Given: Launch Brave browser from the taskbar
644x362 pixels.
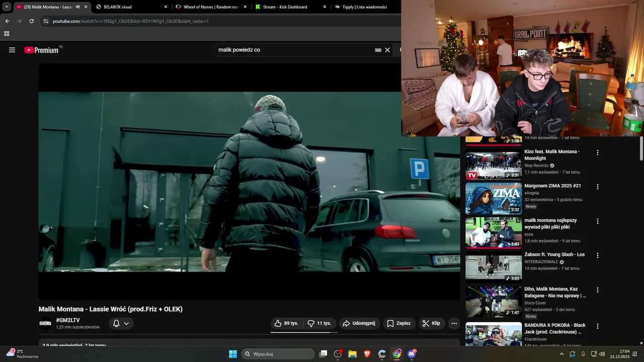Looking at the screenshot, I should [367, 354].
